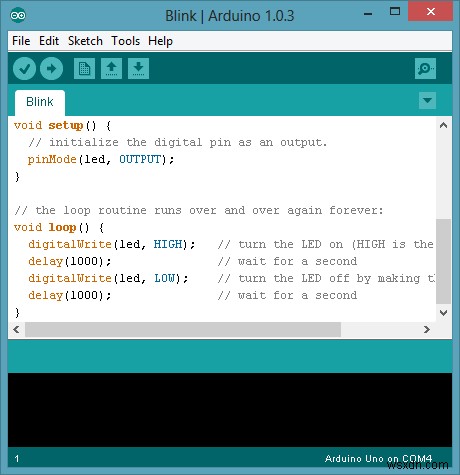Click the Arduino logo in title bar
The width and height of the screenshot is (460, 475).
coord(18,15)
